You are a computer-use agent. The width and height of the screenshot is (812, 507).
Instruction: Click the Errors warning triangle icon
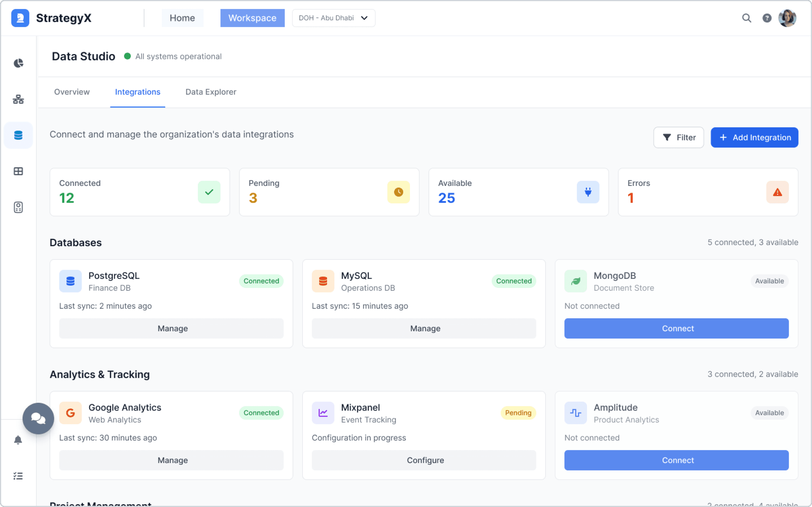(777, 192)
